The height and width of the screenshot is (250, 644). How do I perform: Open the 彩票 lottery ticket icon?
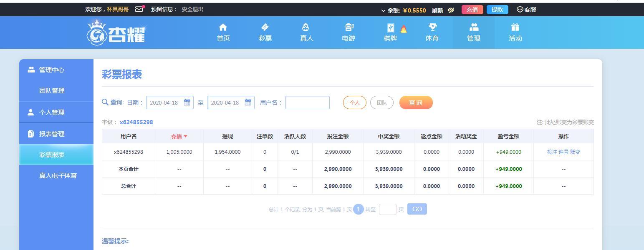265,27
